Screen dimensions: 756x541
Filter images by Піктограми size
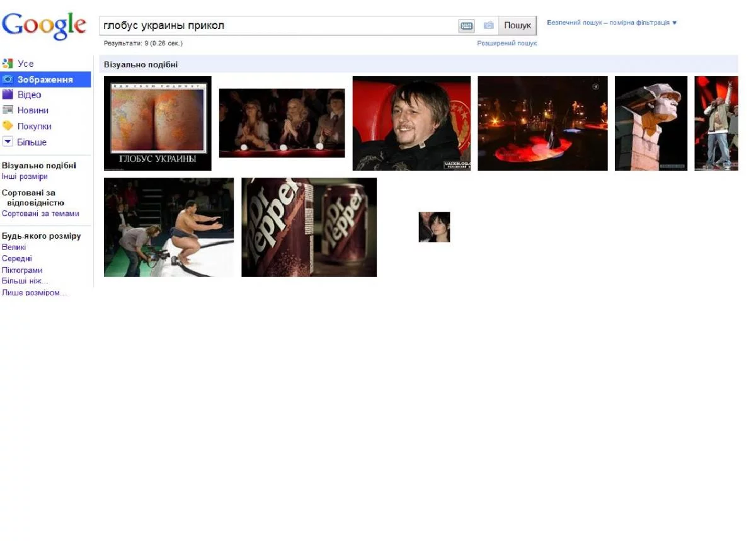22,270
